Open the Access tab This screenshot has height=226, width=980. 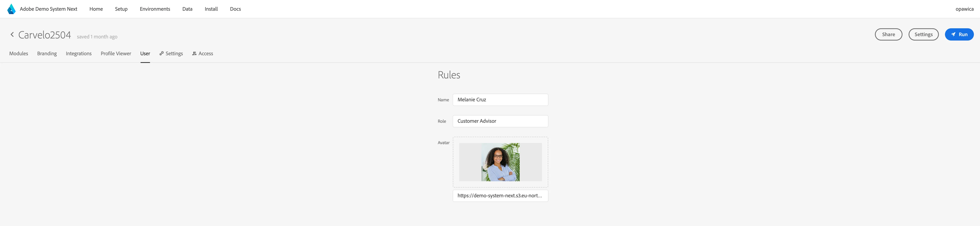click(202, 54)
